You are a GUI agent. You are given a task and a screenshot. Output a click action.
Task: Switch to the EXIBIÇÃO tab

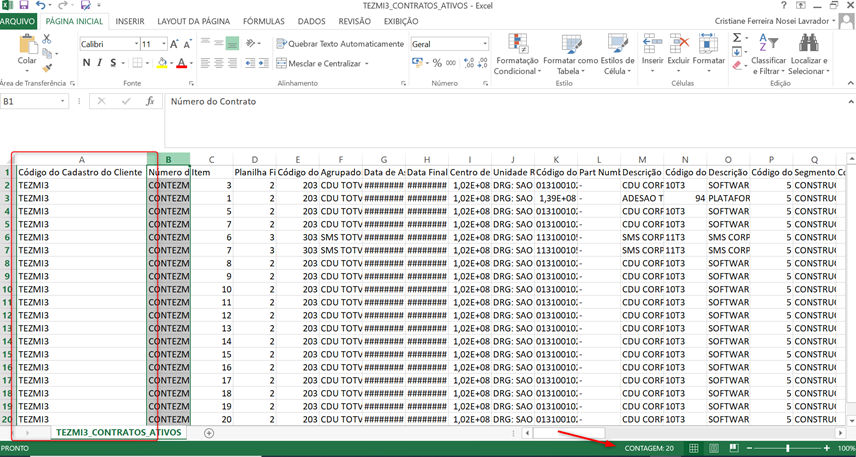pyautogui.click(x=401, y=22)
